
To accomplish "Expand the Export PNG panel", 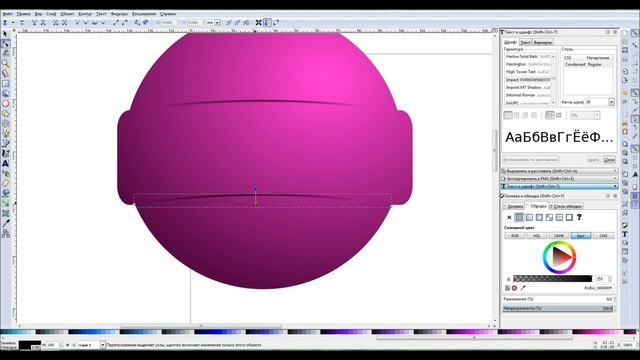I will [x=559, y=179].
